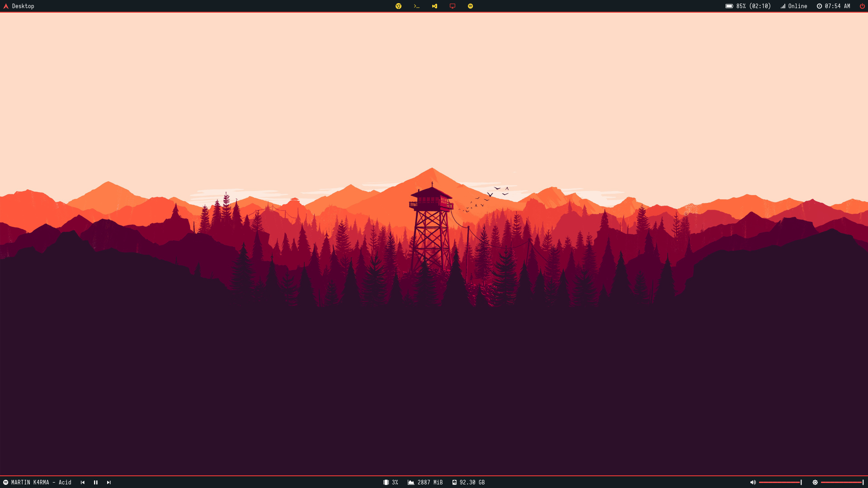Skip to the previous track
The width and height of the screenshot is (868, 488).
click(82, 483)
